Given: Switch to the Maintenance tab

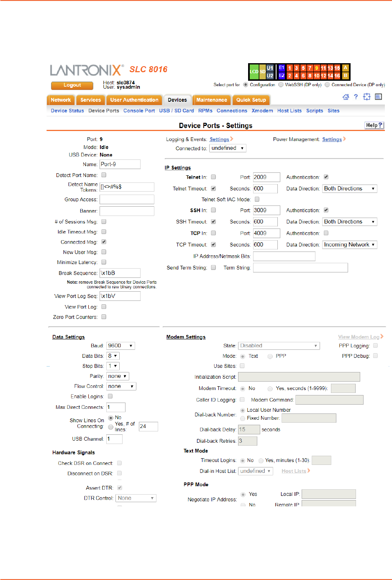Looking at the screenshot, I should point(212,100).
